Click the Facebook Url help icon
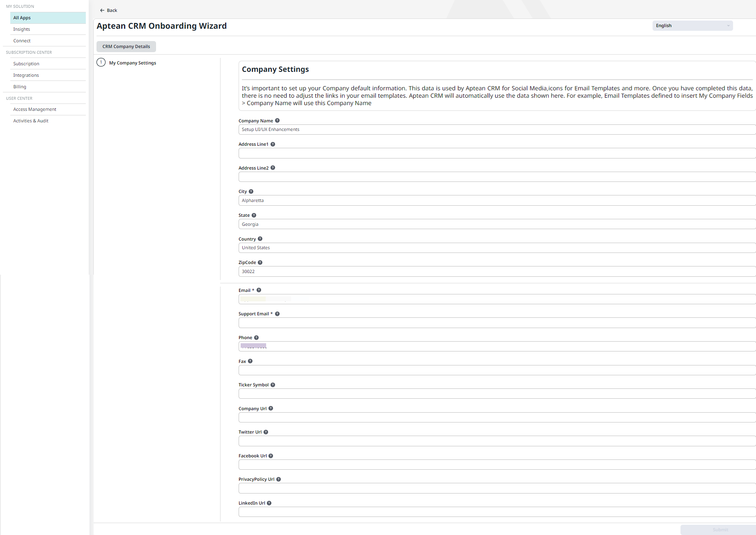 point(271,456)
